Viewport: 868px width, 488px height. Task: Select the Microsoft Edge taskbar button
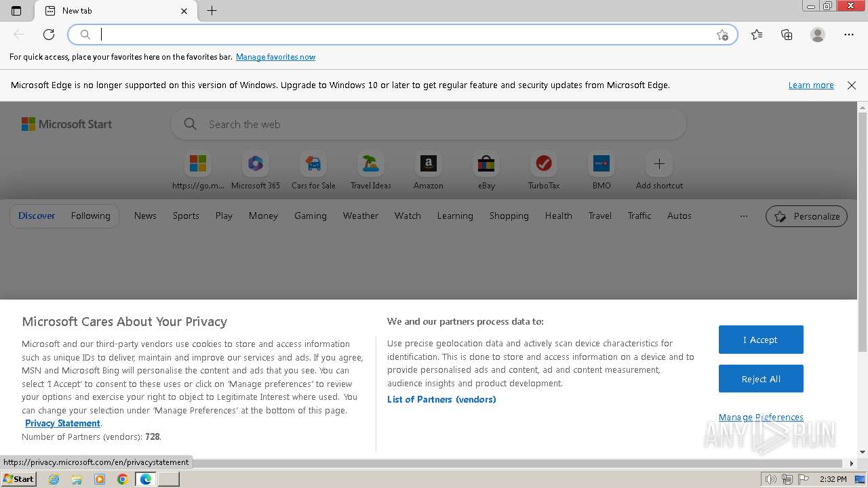pyautogui.click(x=145, y=479)
